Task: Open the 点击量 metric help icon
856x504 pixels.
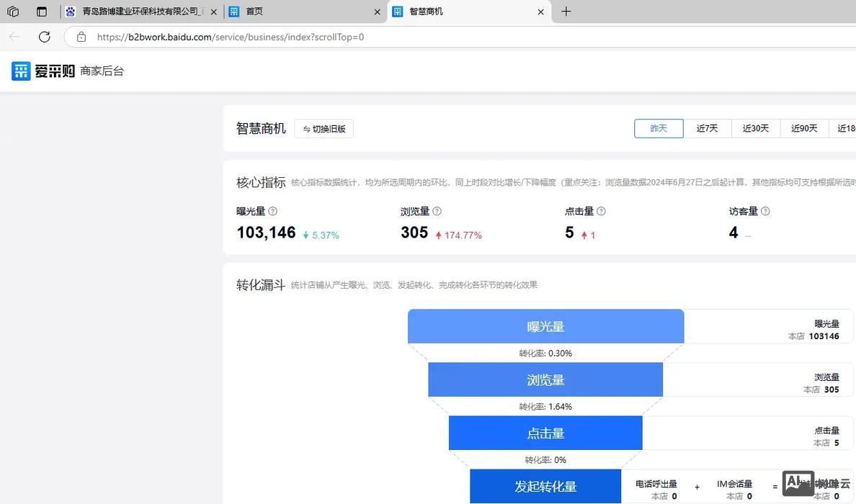Action: point(601,211)
